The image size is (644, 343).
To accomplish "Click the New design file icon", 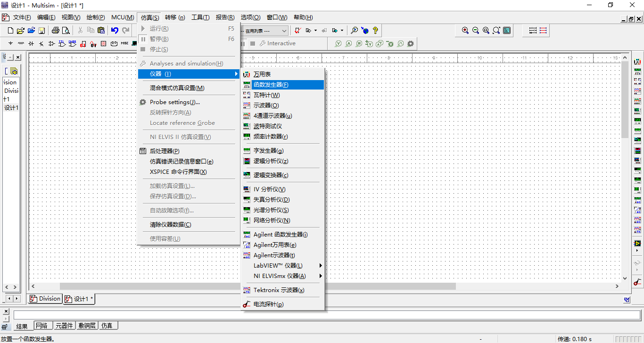I will 11,31.
